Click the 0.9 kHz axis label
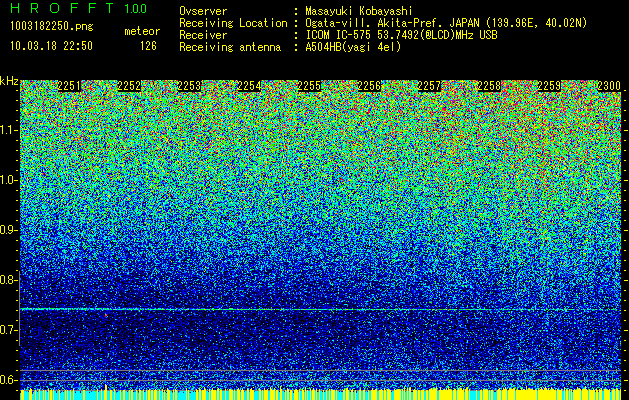 (9, 230)
